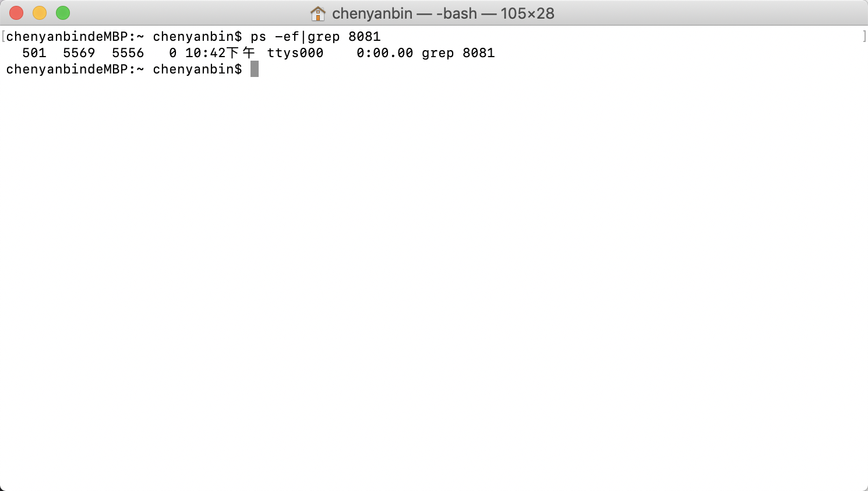Minimize the window using yellow button

click(x=40, y=13)
